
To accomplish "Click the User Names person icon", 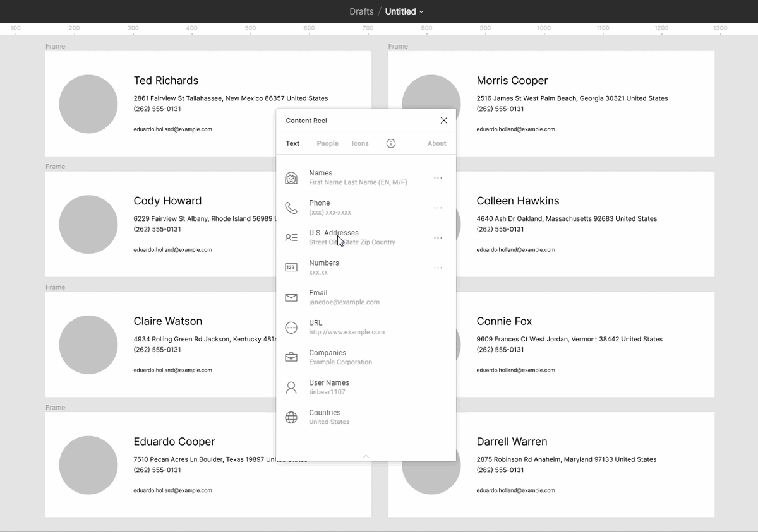I will point(291,387).
